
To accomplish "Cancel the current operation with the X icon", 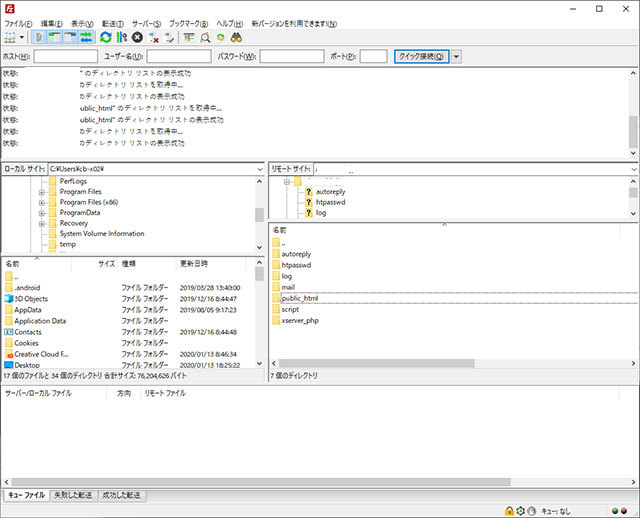I will [x=138, y=38].
